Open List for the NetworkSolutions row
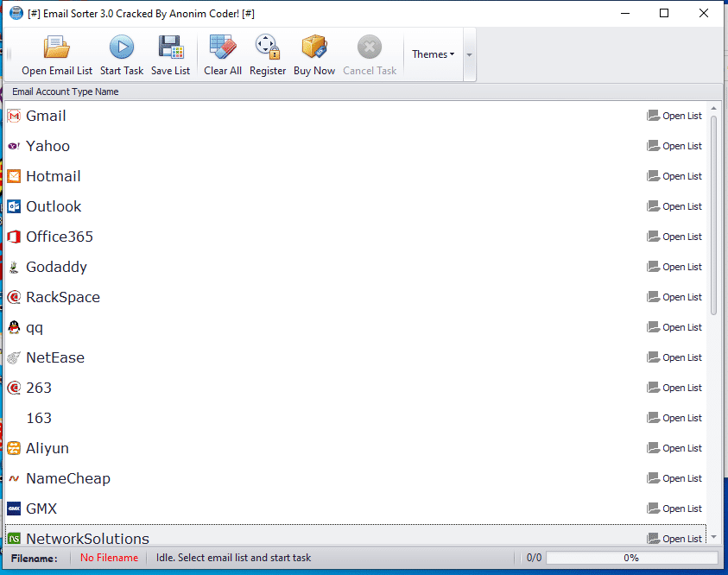728x575 pixels. (674, 539)
